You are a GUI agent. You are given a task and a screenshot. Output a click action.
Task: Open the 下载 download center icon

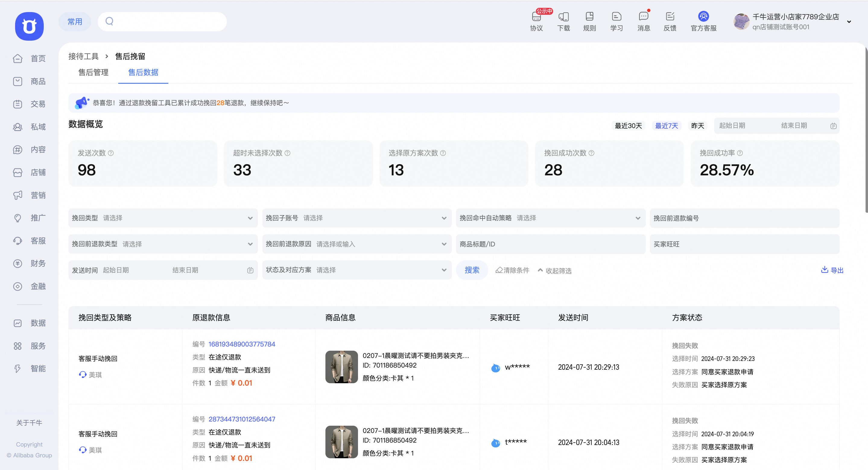point(563,21)
